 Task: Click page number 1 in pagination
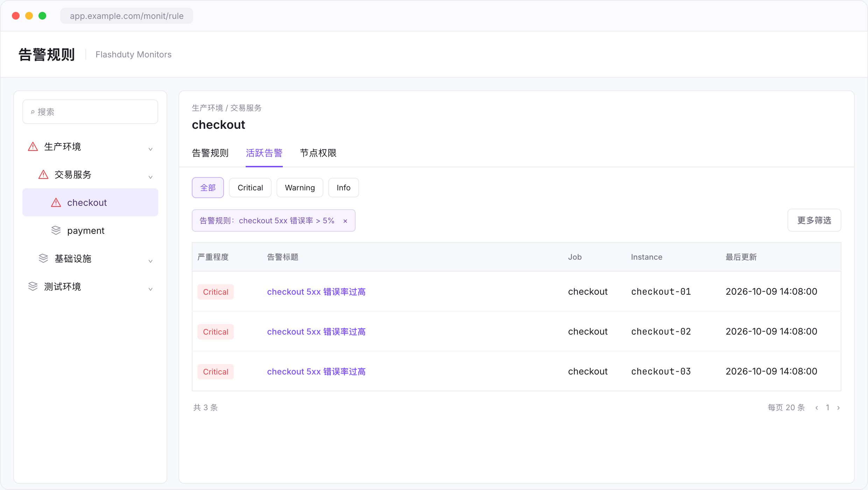[x=828, y=407]
